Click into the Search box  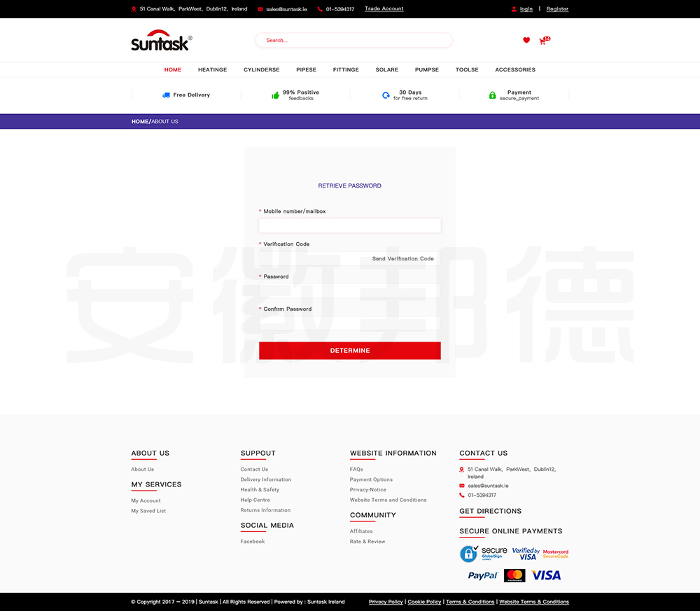pos(353,41)
